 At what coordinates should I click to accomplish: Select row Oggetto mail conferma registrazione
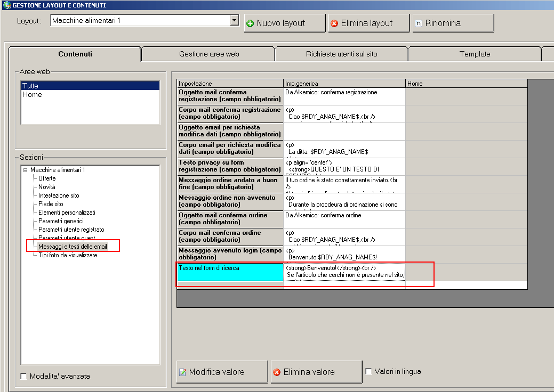pyautogui.click(x=230, y=96)
